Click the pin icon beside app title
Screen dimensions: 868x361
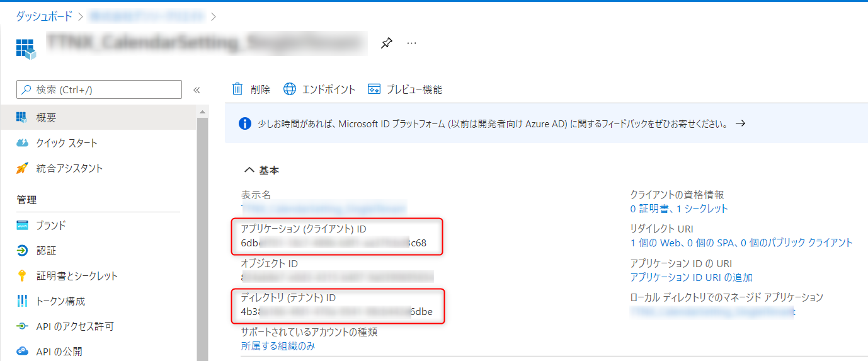pyautogui.click(x=387, y=43)
